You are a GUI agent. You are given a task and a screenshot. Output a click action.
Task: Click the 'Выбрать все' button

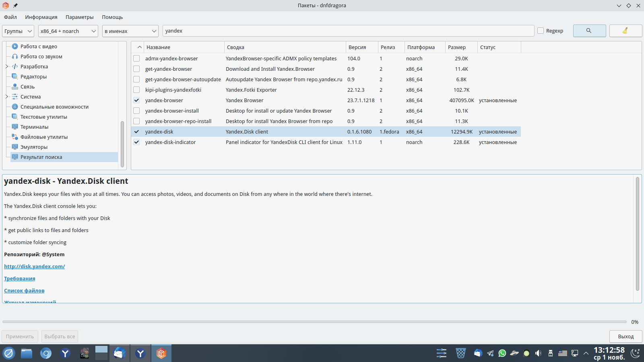(60, 336)
